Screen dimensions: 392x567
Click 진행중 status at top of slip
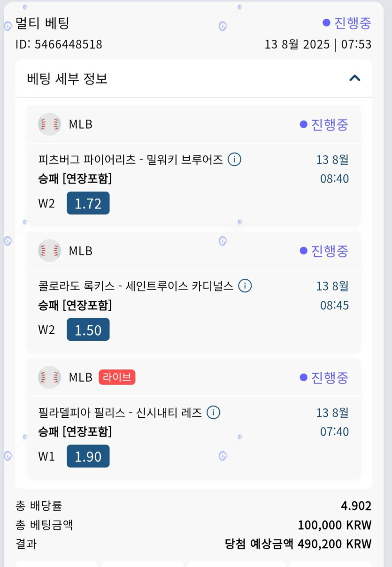347,23
